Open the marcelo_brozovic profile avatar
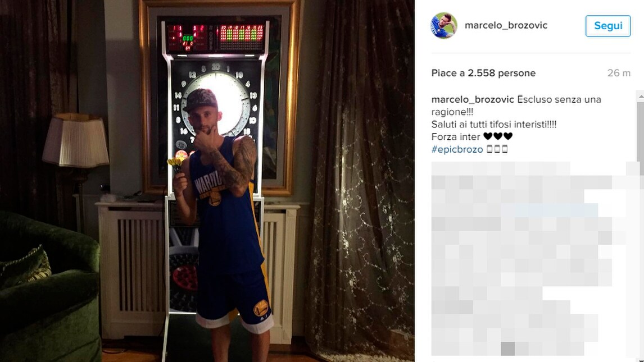The image size is (644, 362). 444,25
